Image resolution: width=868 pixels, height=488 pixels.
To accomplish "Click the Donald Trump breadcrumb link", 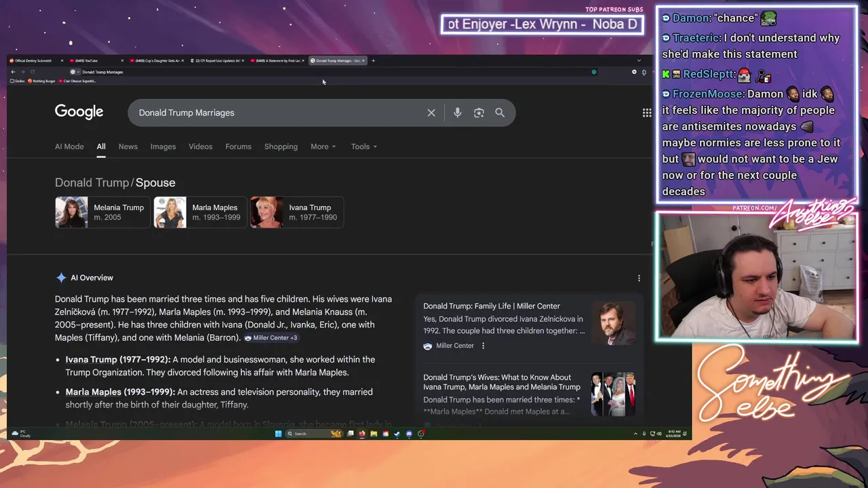I will pos(92,182).
